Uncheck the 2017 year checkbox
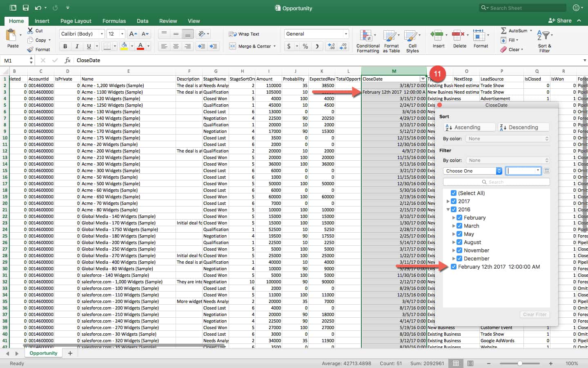This screenshot has width=588, height=368. click(x=454, y=201)
